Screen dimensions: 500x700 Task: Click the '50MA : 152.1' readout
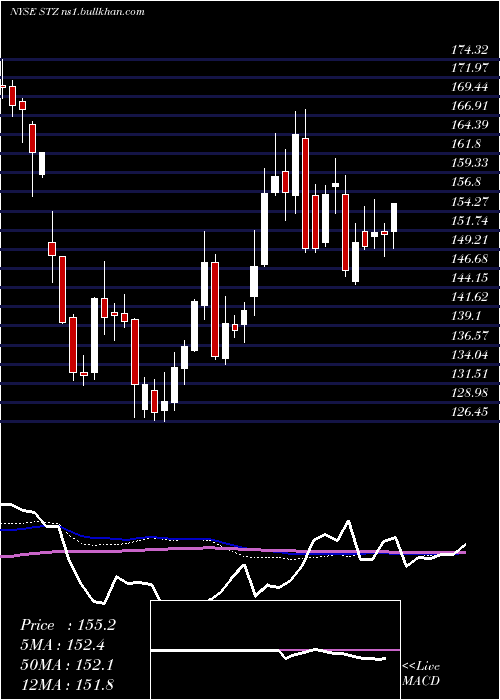[67, 665]
